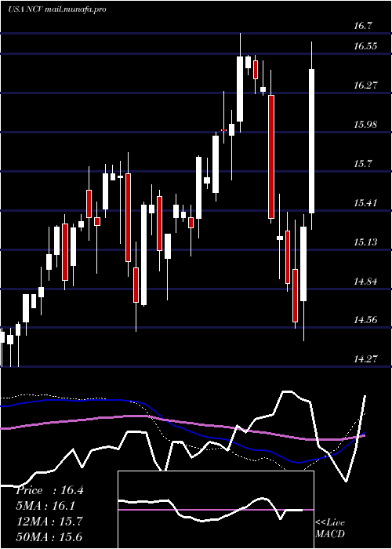
Task: Click the 16.27 price axis label
Action: tap(365, 85)
